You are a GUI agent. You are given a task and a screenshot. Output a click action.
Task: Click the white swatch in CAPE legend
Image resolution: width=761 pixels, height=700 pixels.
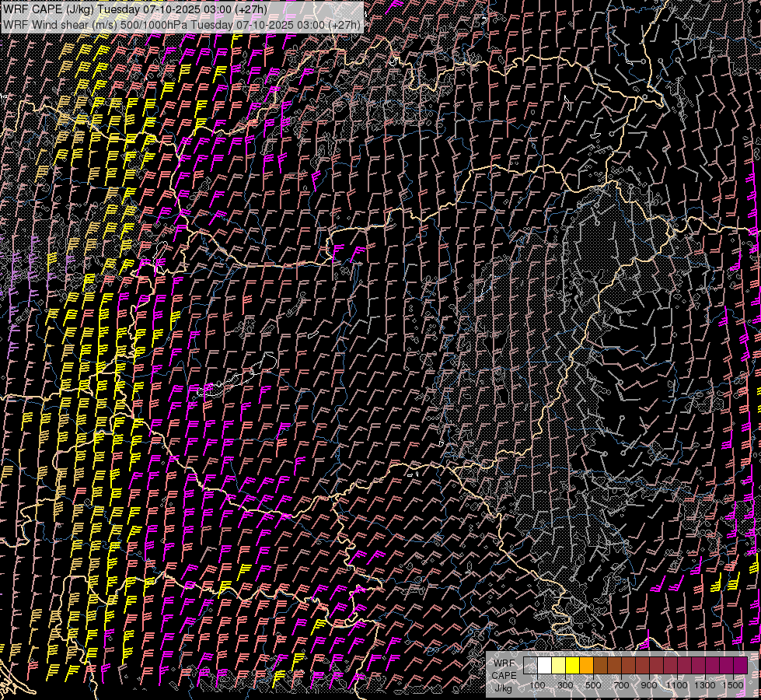(544, 666)
